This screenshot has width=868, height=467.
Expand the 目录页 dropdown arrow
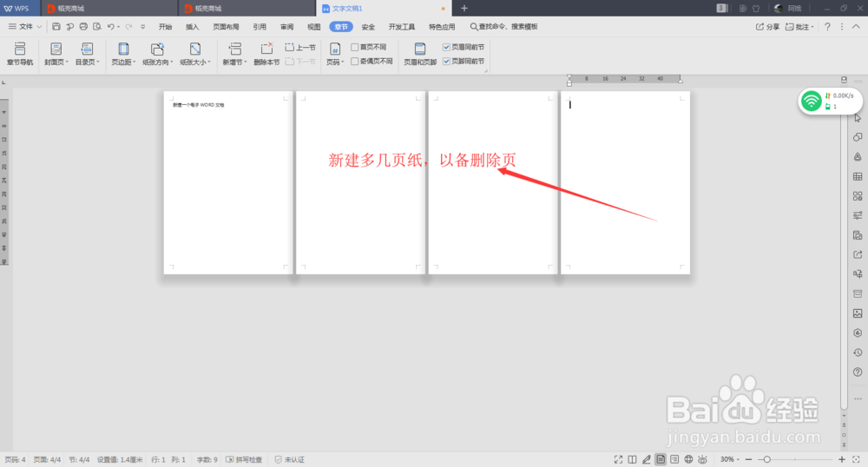(98, 62)
